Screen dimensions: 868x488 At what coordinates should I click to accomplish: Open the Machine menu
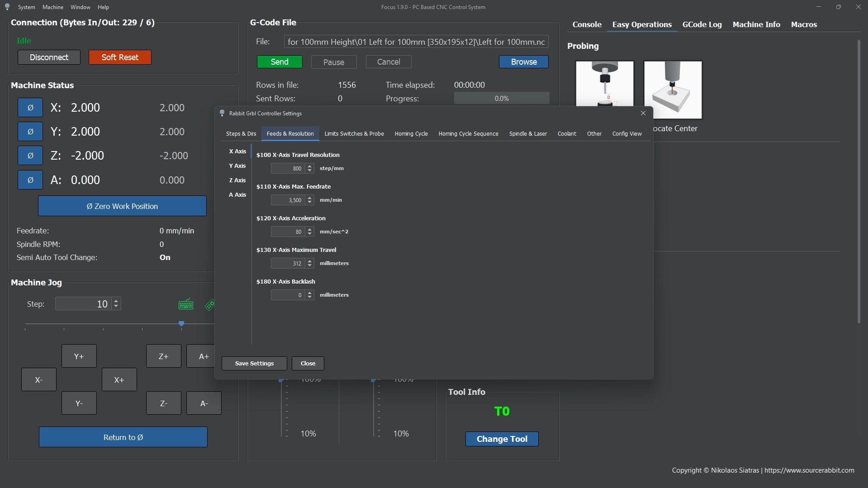(x=52, y=7)
